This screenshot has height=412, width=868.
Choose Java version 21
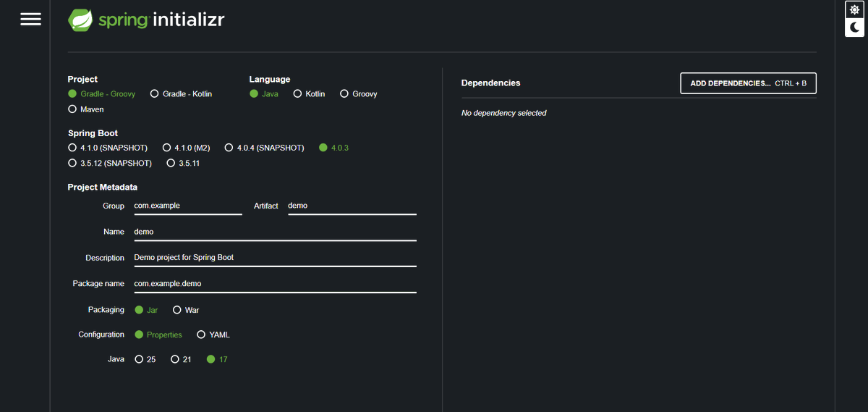(x=181, y=359)
